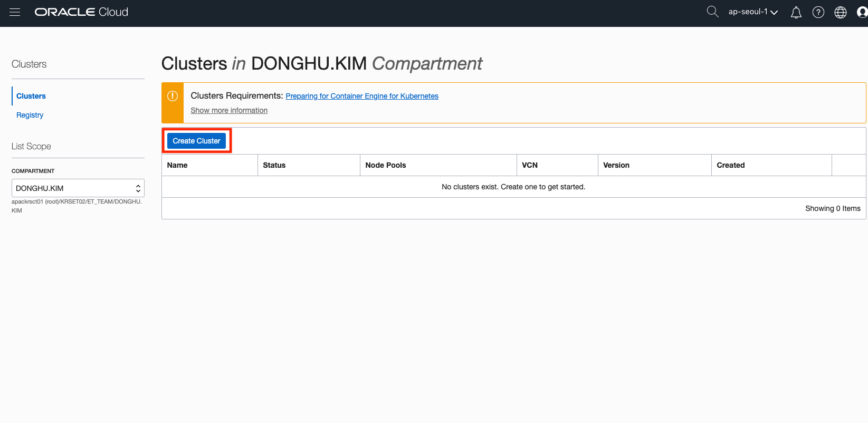Open the language globe icon
The height and width of the screenshot is (423, 868).
[841, 12]
